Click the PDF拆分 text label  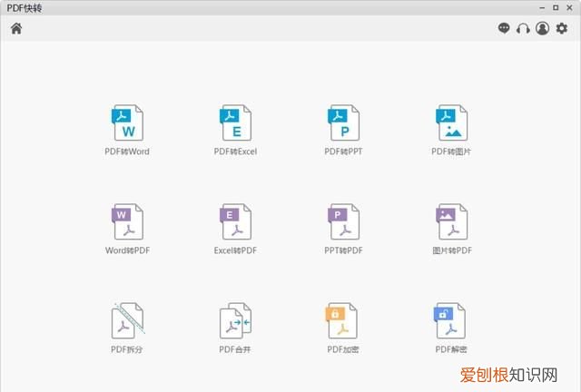[x=127, y=349]
